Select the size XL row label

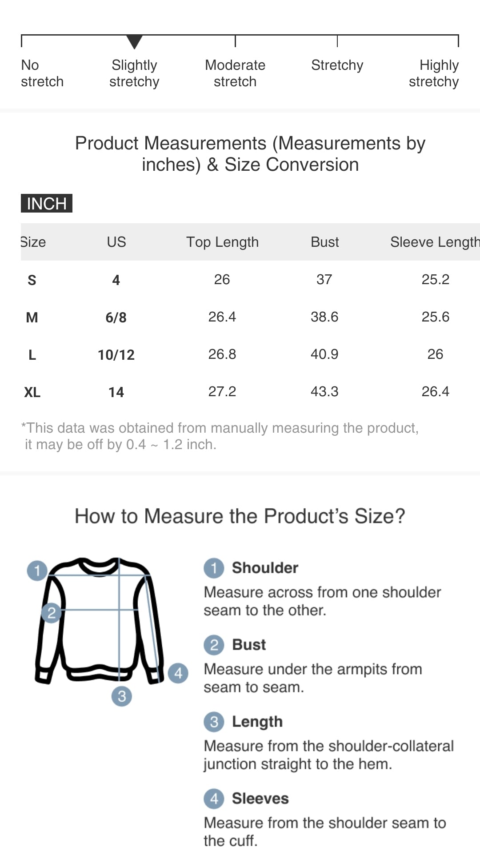tap(32, 392)
